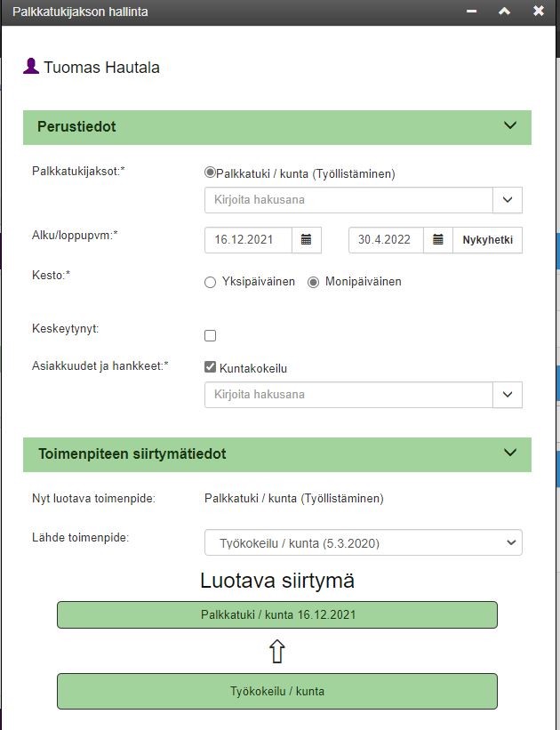Open the end date calendar picker
The image size is (560, 730).
point(438,240)
